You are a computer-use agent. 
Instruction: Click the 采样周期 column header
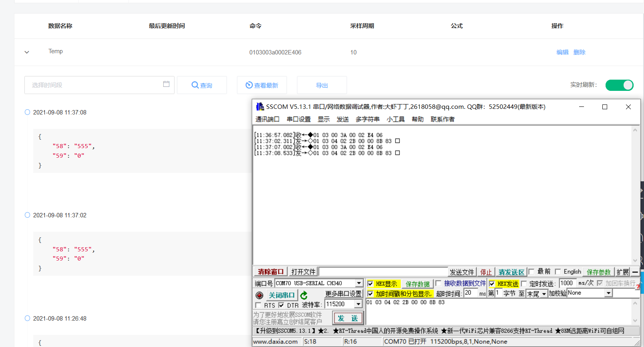tap(362, 26)
